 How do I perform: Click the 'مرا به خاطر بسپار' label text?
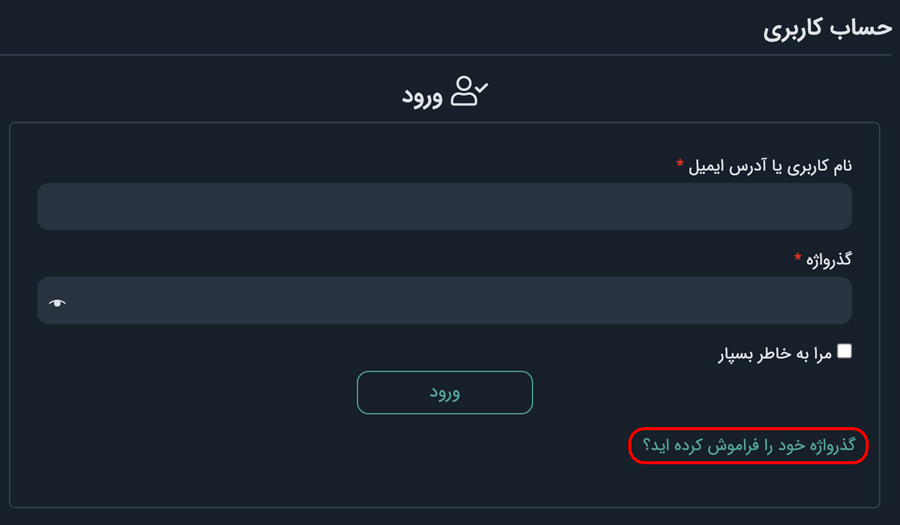pos(774,353)
